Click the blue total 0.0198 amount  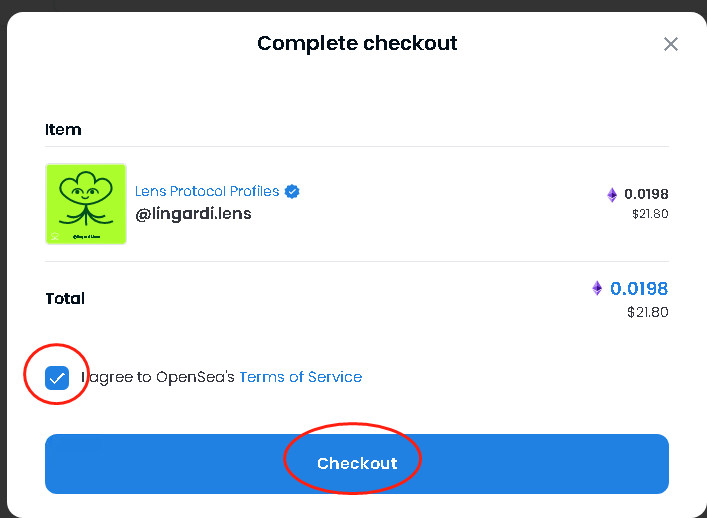coord(639,288)
